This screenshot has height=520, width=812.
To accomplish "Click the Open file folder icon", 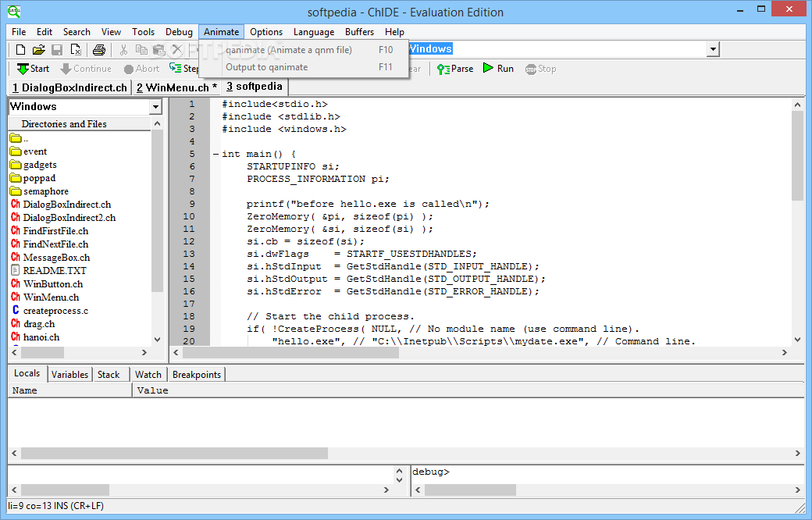I will 38,50.
